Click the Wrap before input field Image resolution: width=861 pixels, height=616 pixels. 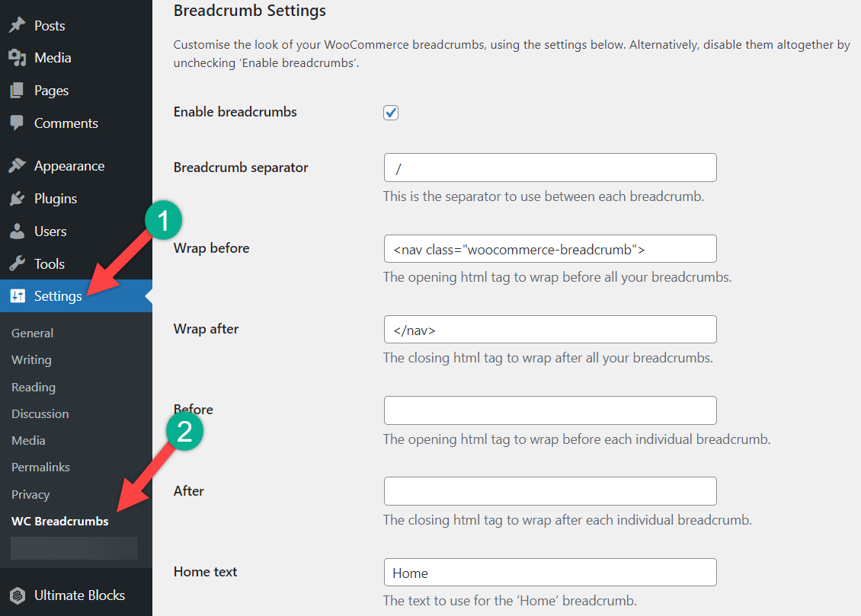pos(550,248)
